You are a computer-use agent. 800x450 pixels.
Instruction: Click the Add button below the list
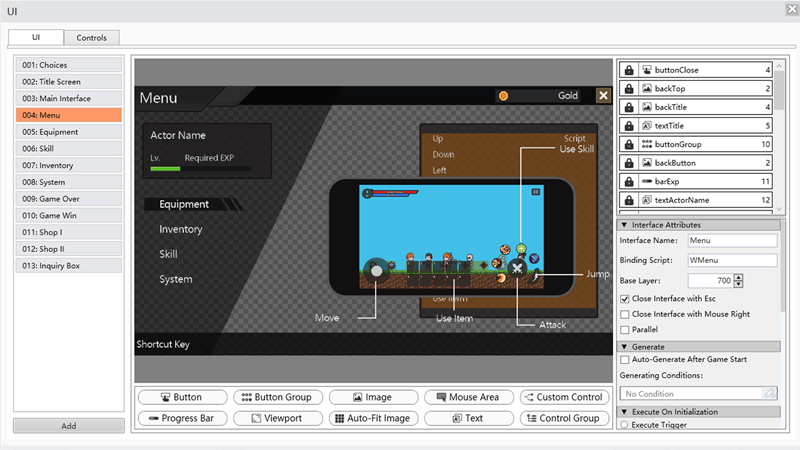(69, 426)
